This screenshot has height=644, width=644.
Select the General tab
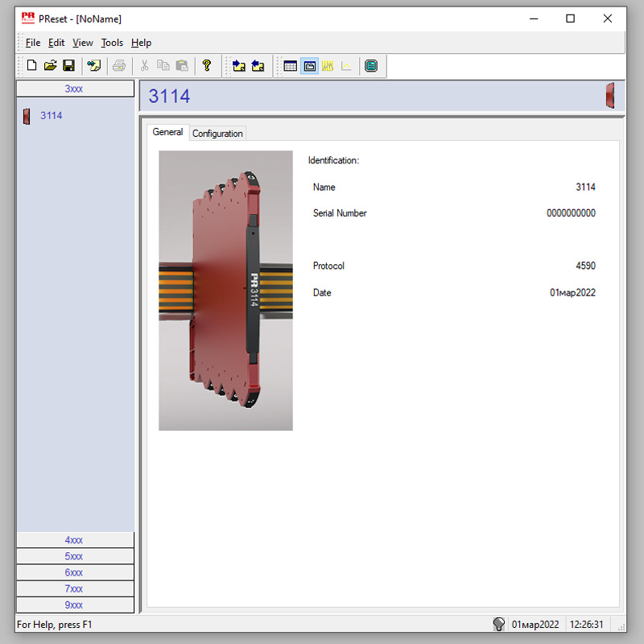point(167,132)
